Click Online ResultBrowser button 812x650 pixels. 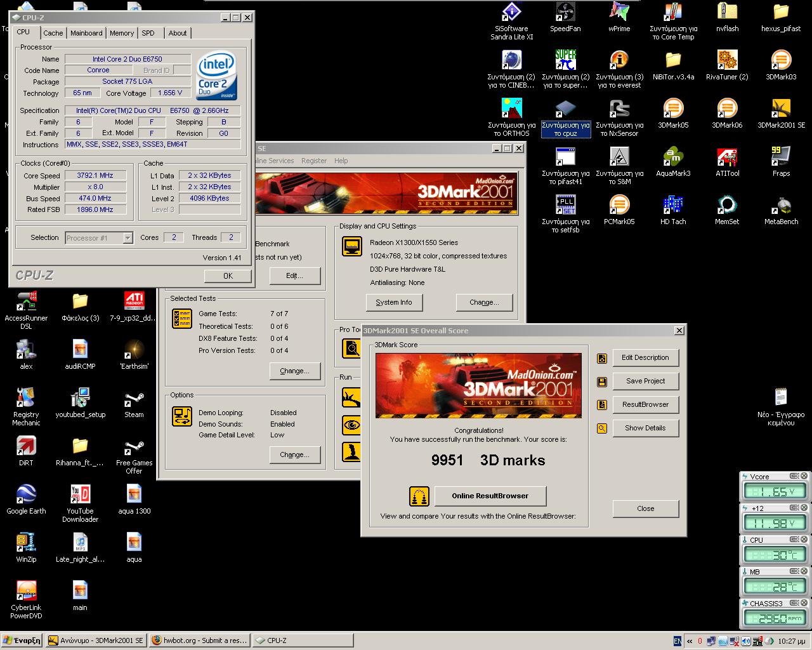click(490, 496)
